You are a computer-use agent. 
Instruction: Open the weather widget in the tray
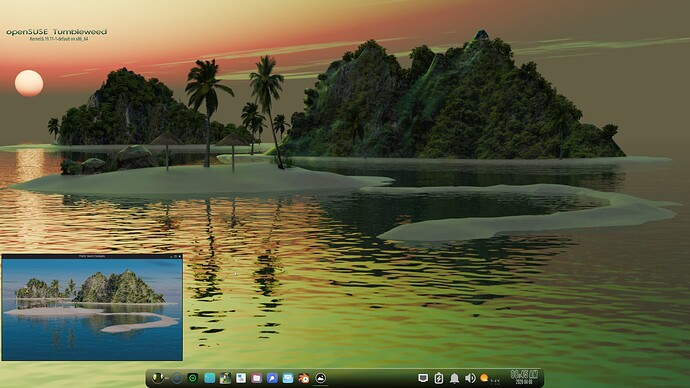489,378
